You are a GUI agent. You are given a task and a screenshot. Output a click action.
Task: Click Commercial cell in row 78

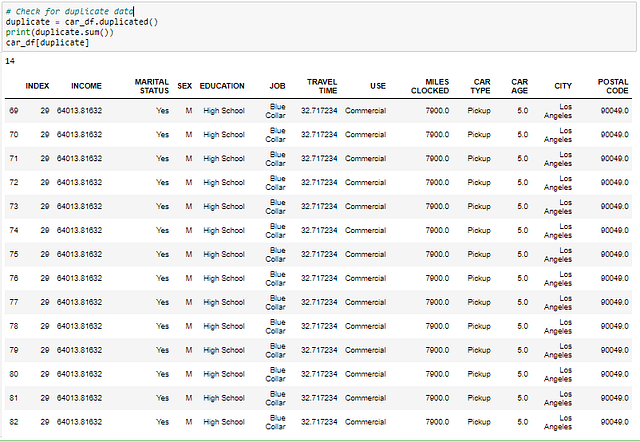(365, 326)
